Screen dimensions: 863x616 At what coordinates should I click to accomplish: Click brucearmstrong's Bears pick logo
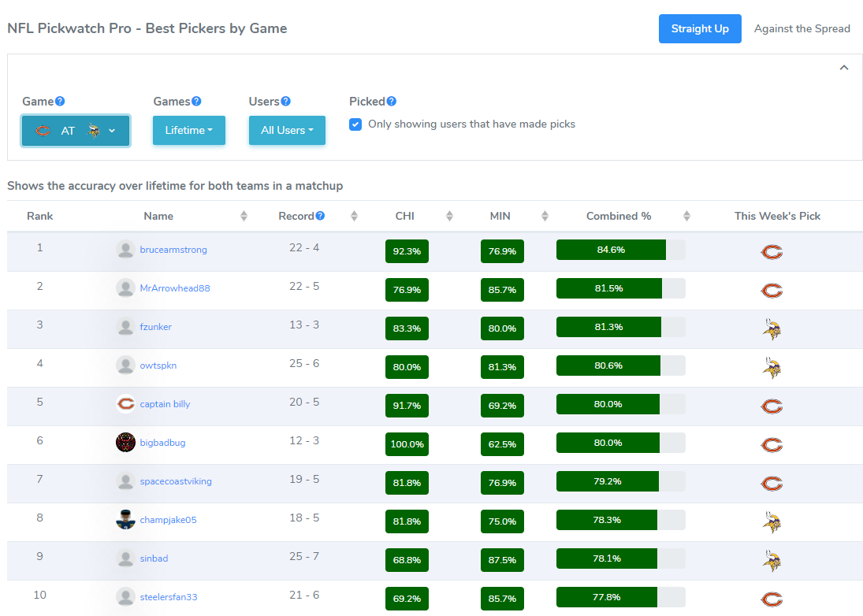[772, 252]
